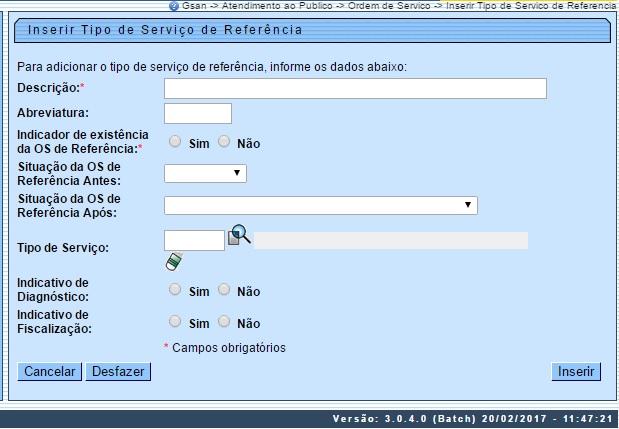Viewport: 619px width, 429px height.
Task: Click the Indicativo de Fiscalização label
Action: click(54, 322)
